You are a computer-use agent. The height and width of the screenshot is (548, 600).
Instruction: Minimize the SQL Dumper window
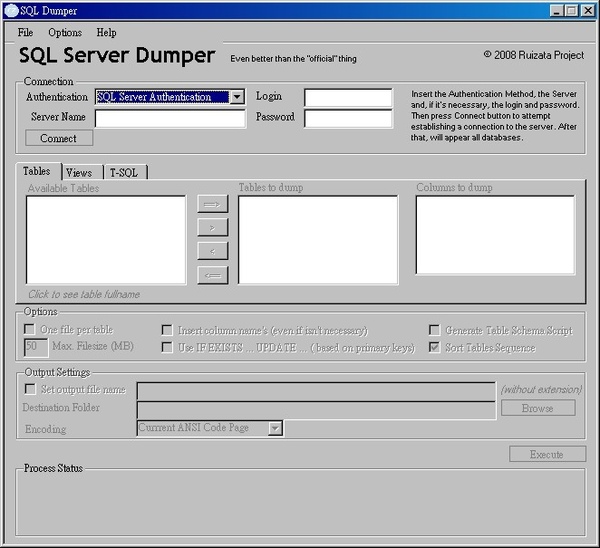click(557, 10)
